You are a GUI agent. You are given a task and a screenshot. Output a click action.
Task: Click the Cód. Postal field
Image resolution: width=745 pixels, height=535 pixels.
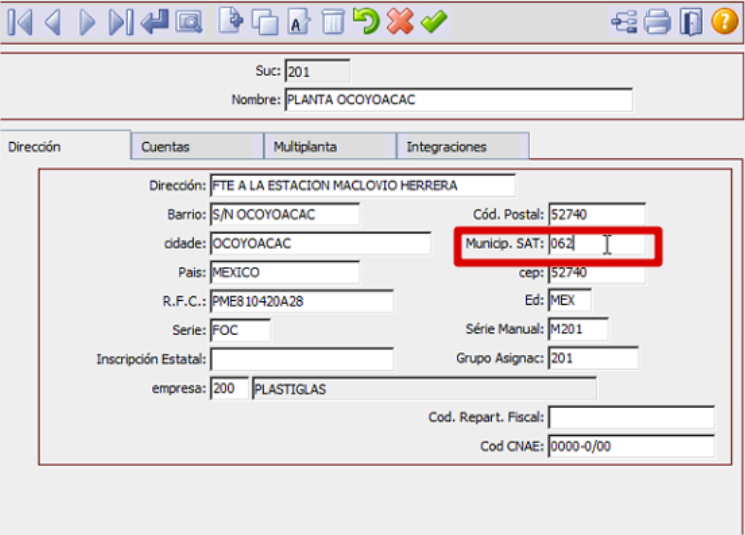(x=597, y=214)
